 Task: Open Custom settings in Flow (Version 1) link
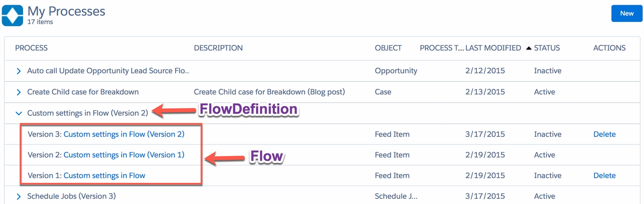(x=124, y=155)
